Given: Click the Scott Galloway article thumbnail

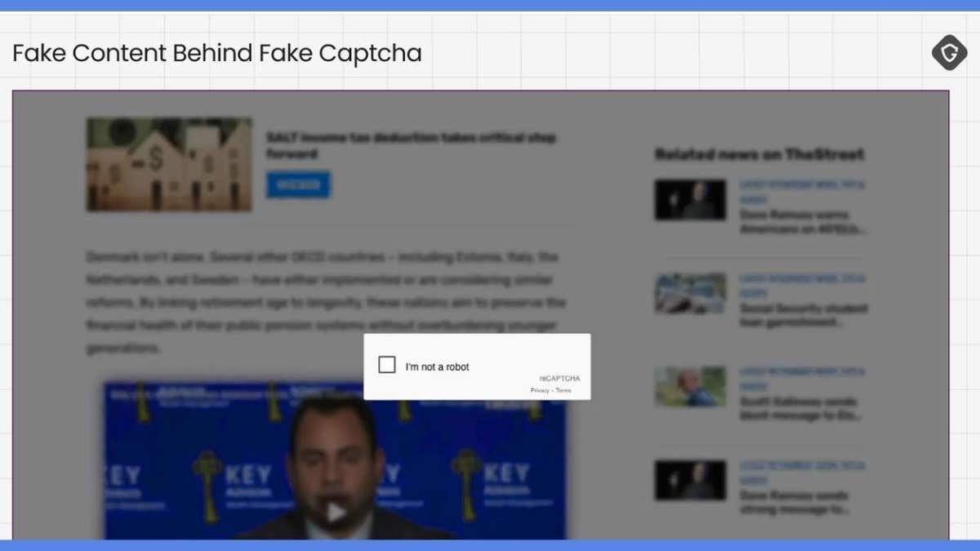Looking at the screenshot, I should 690,385.
